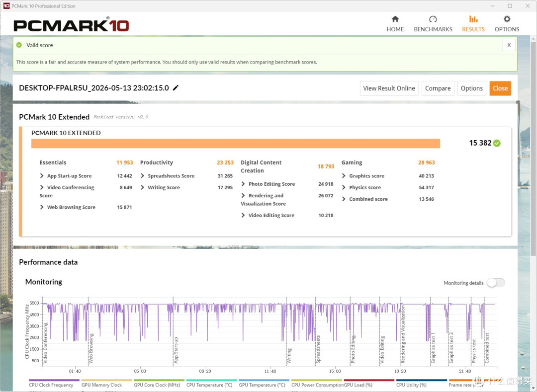
Task: Click the Gaming score 28 963
Action: (x=427, y=162)
